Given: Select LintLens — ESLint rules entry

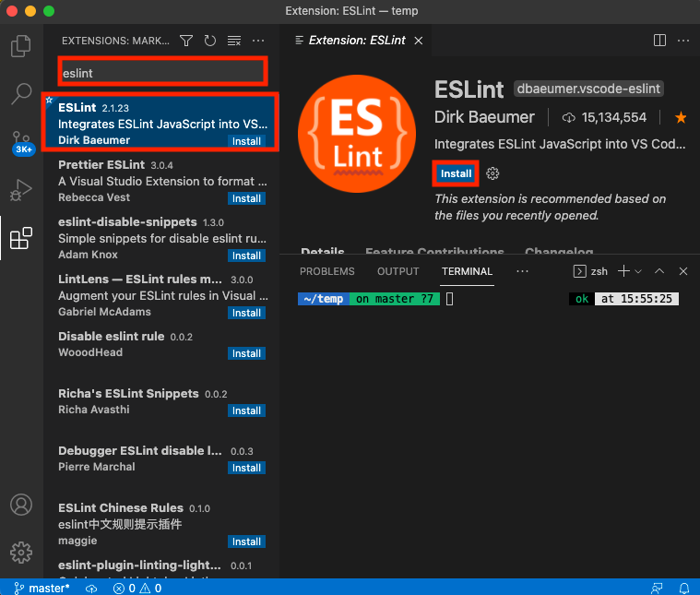Looking at the screenshot, I should [x=161, y=295].
